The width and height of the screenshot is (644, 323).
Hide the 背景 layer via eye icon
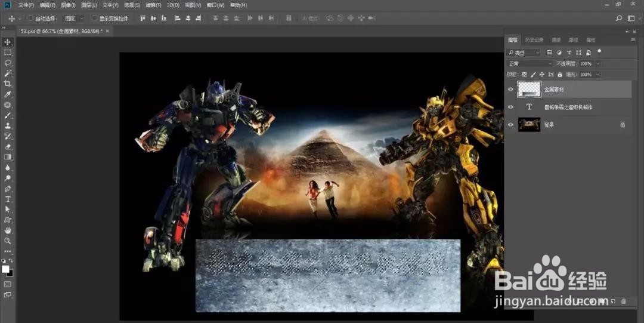pyautogui.click(x=510, y=125)
